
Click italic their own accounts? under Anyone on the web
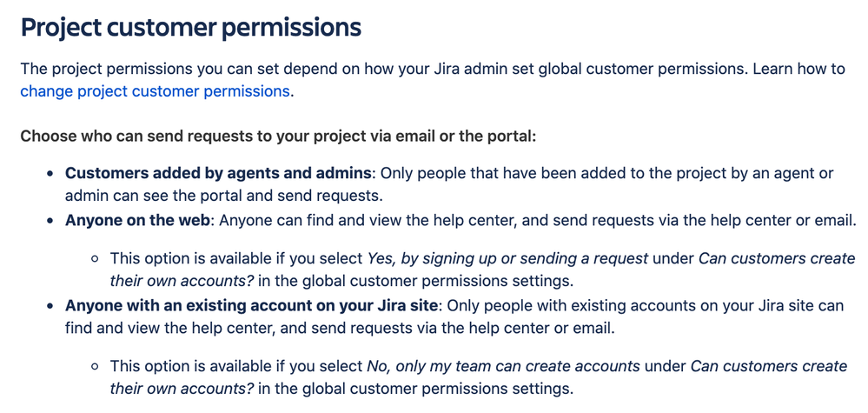[x=182, y=281]
